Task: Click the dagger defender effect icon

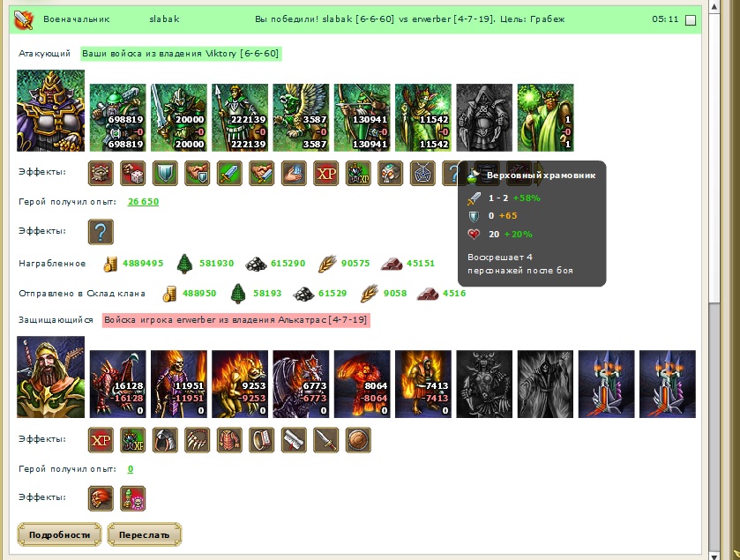Action: (x=326, y=440)
